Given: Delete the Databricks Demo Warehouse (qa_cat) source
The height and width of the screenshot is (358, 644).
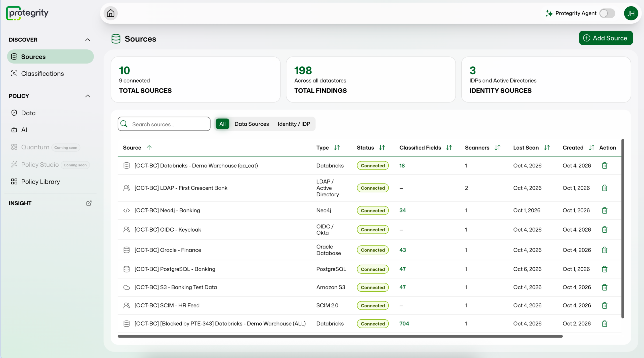Looking at the screenshot, I should tap(605, 166).
